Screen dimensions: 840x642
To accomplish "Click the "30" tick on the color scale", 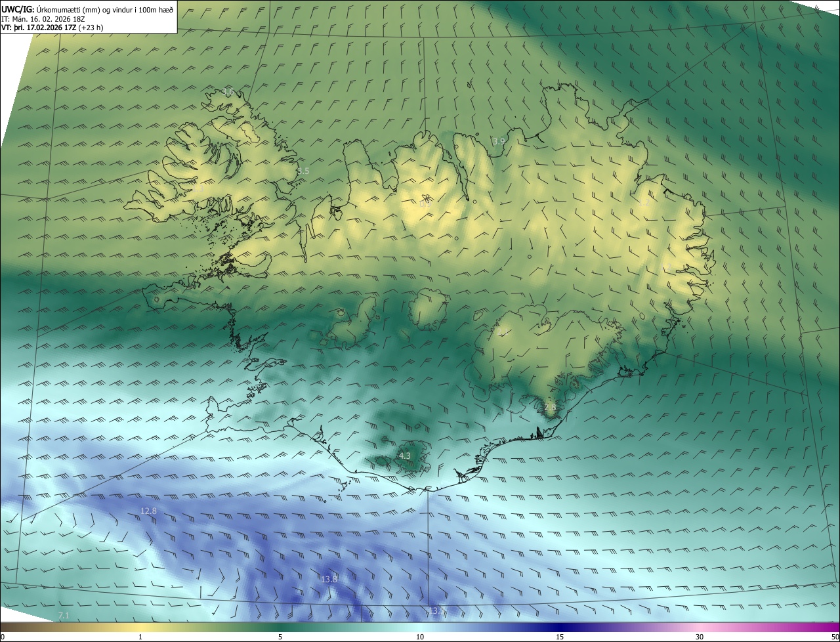I will (700, 637).
